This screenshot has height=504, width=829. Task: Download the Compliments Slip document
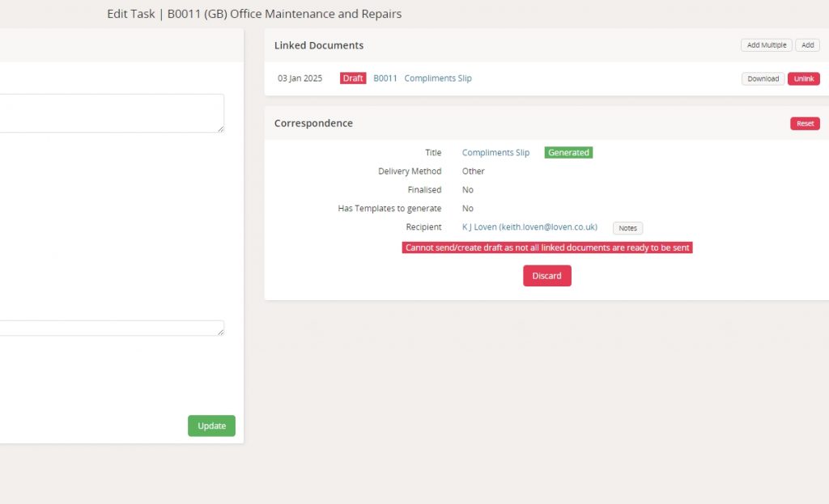coord(763,78)
